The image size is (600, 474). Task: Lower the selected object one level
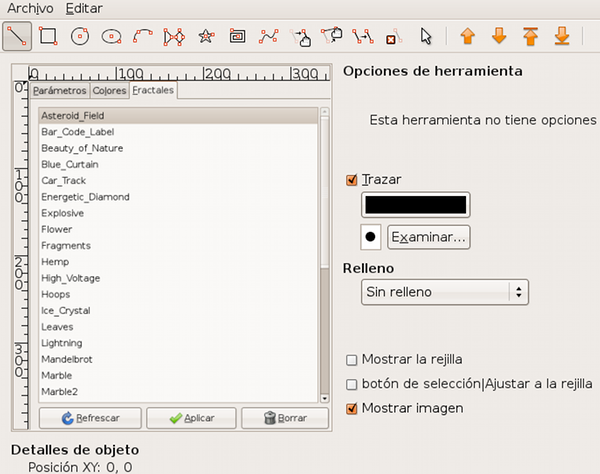coord(499,36)
